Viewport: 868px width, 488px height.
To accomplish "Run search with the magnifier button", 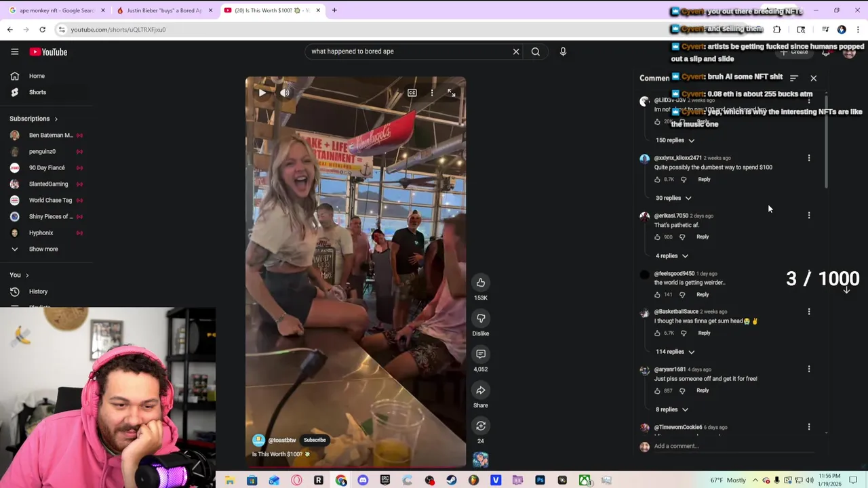I will tap(536, 52).
